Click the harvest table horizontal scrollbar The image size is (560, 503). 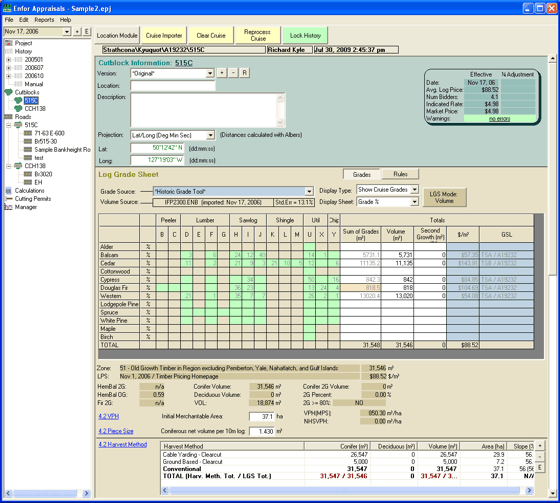(347, 490)
